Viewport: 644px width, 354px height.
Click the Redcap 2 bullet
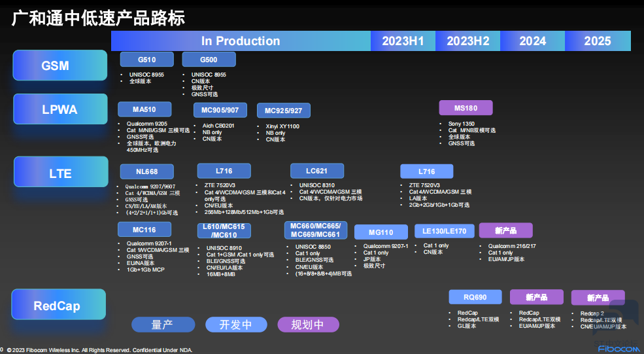tap(592, 313)
